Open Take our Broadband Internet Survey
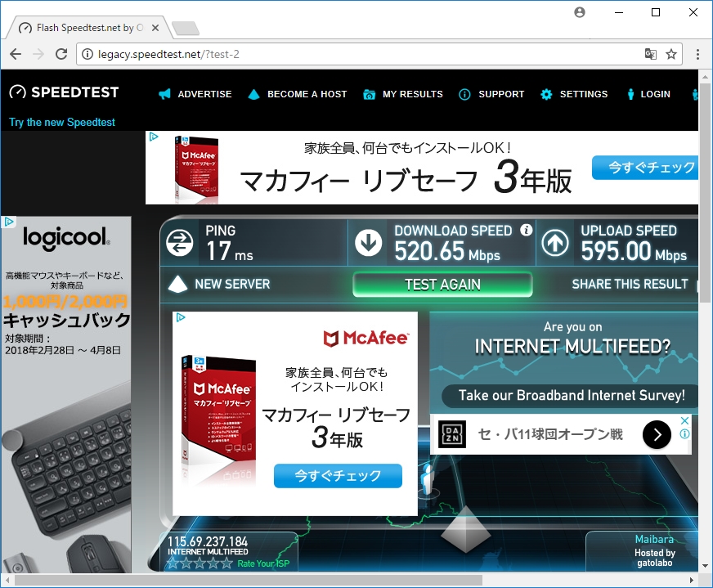713x588 pixels. point(571,395)
